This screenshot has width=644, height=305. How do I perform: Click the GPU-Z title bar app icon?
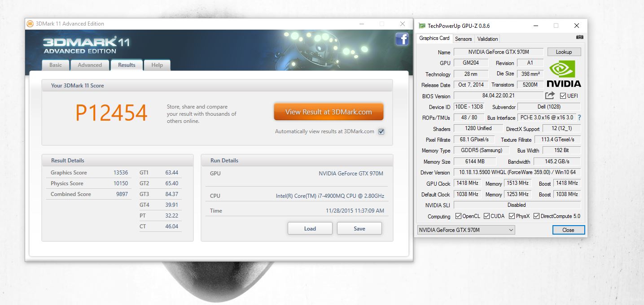422,26
